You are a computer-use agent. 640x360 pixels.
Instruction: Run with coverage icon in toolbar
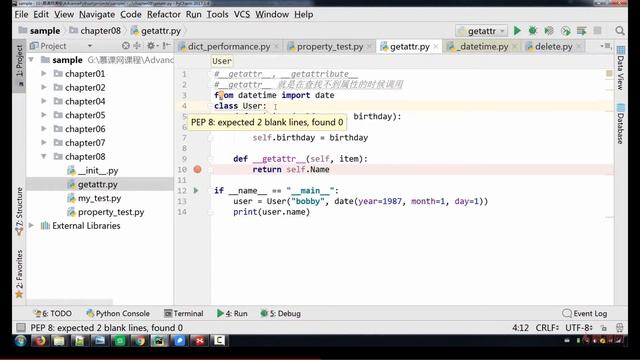[549, 31]
